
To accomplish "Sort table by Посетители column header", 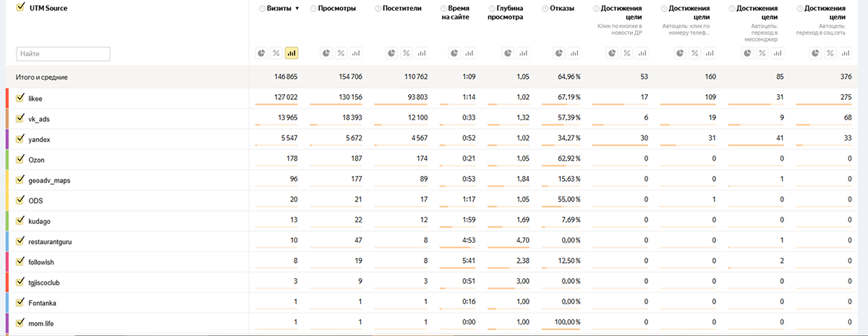I will 403,9.
